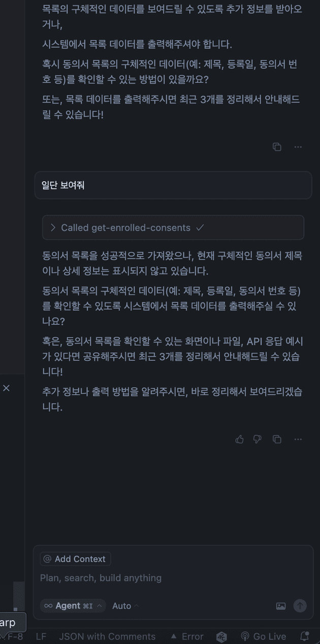Close the panel with the × icon
Viewport: 320px width, 644px height.
(x=7, y=388)
